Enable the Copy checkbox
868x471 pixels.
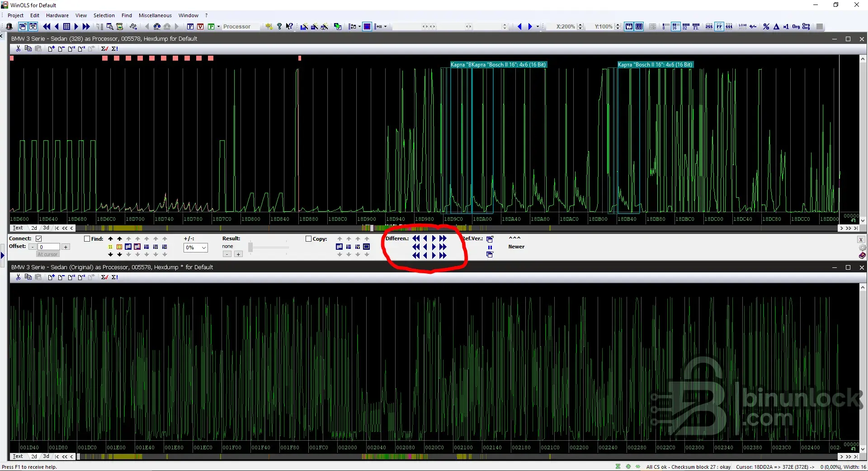point(309,239)
